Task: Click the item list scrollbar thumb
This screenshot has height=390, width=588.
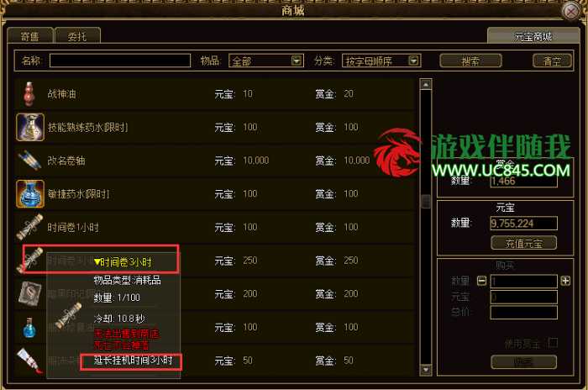Action: click(x=426, y=201)
